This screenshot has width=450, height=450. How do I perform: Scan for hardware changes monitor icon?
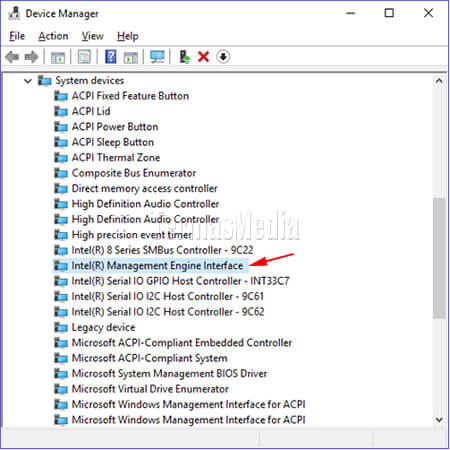coord(157,57)
